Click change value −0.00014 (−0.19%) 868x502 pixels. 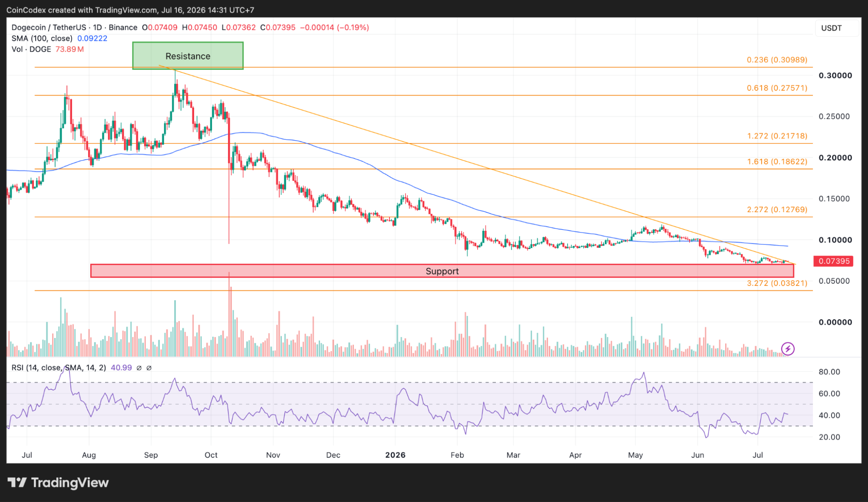pos(335,27)
